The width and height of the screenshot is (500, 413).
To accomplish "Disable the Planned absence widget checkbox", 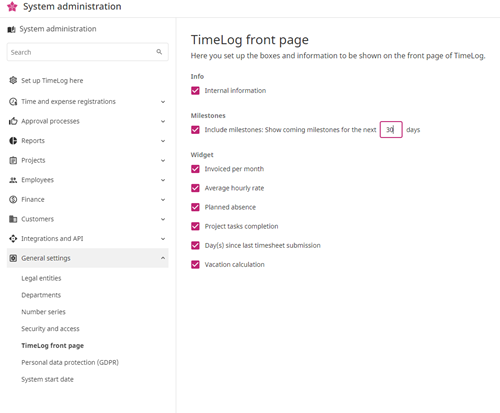I will coord(195,207).
